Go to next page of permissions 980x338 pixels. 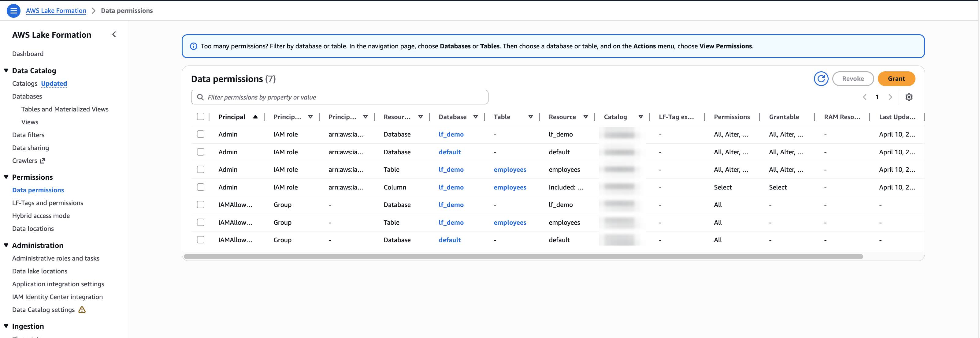[x=890, y=97]
